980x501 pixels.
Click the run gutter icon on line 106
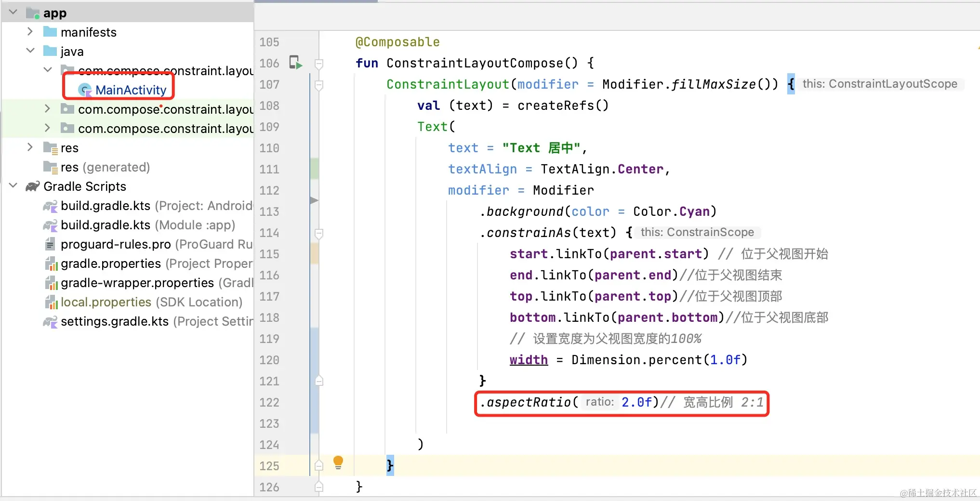[x=295, y=63]
